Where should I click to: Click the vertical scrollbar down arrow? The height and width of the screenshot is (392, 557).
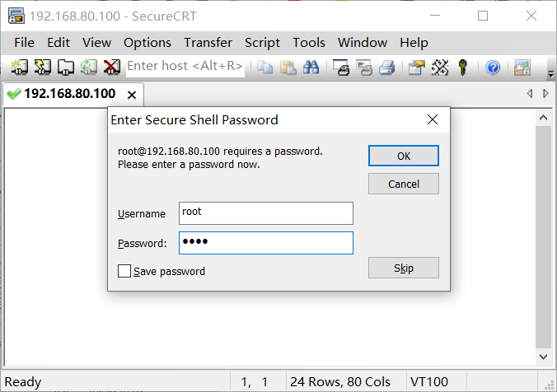pyautogui.click(x=543, y=357)
